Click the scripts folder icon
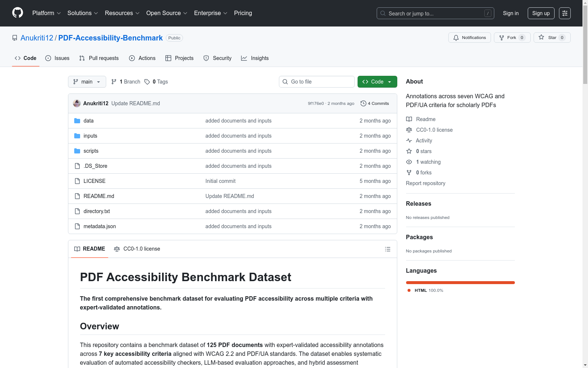Viewport: 588px width, 368px height. pyautogui.click(x=77, y=151)
